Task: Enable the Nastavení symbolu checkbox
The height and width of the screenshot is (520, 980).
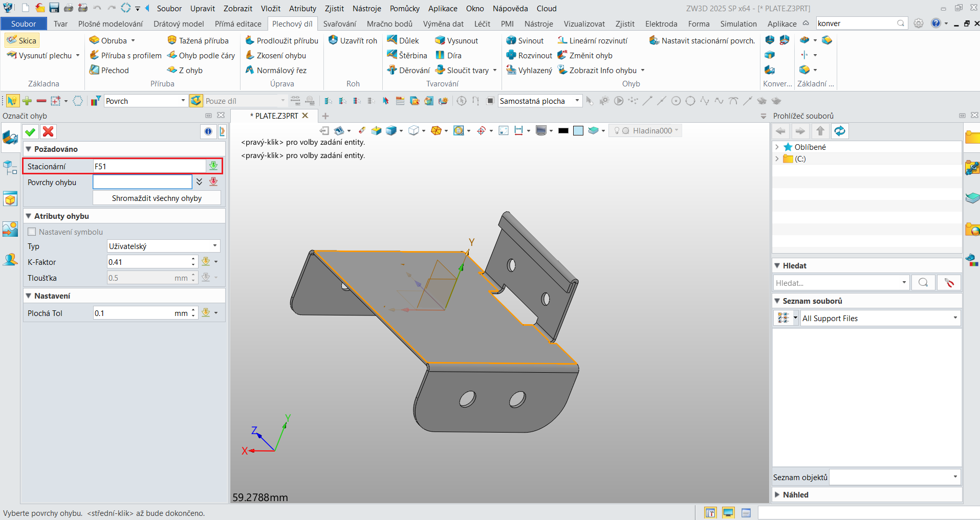Action: (x=32, y=232)
